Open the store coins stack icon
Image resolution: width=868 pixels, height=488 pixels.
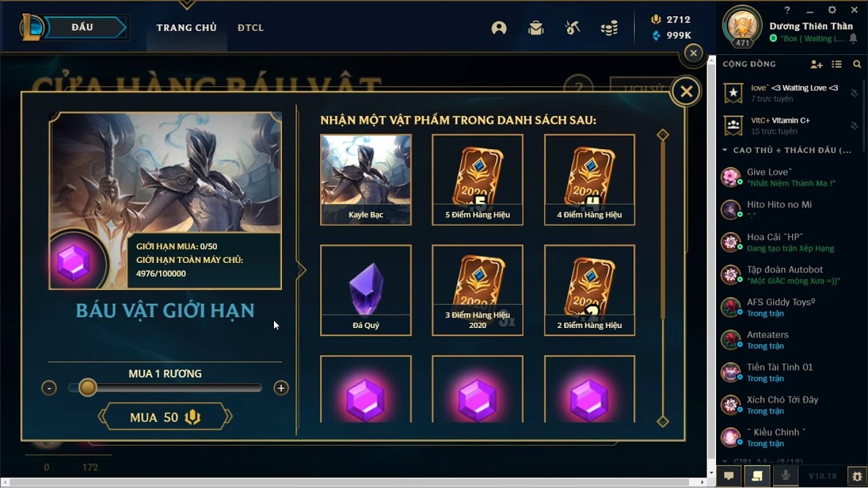tap(609, 28)
